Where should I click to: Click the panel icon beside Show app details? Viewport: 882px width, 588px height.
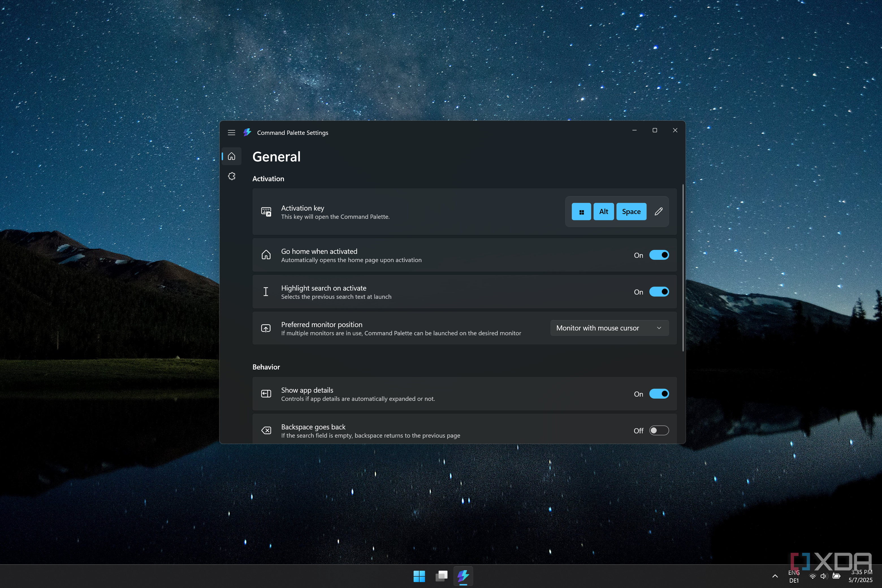[266, 394]
